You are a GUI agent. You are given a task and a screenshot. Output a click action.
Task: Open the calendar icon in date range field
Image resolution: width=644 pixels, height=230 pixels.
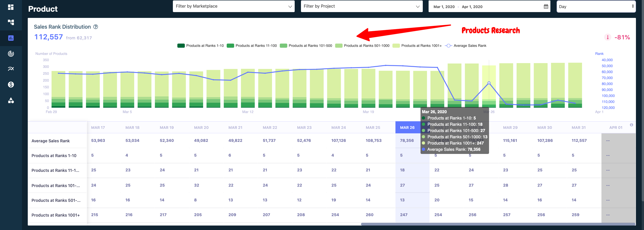click(546, 6)
